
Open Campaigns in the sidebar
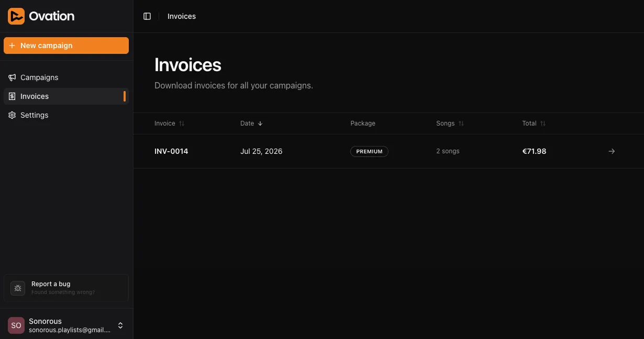tap(66, 77)
